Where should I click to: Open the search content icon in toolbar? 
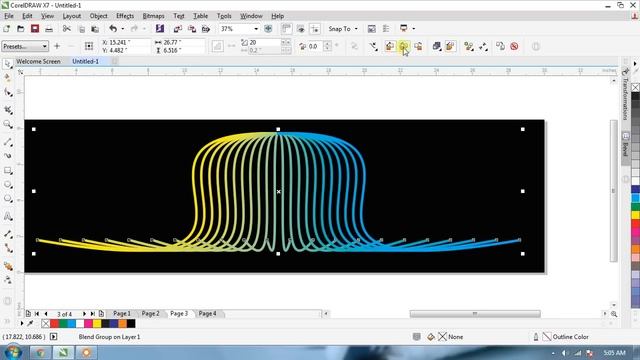[x=160, y=29]
